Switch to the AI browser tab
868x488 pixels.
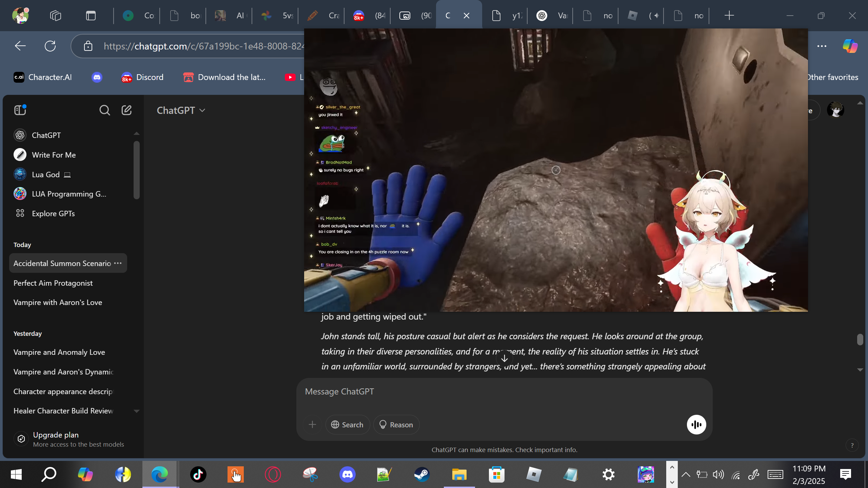point(229,16)
